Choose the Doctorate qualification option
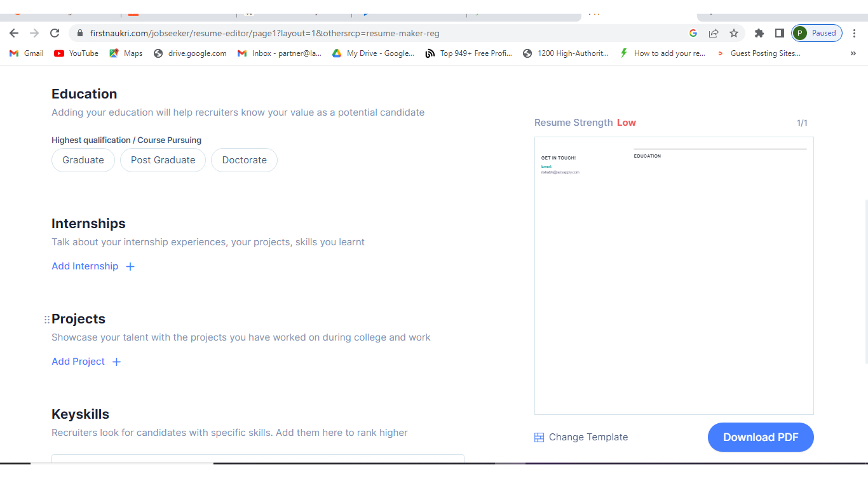The height and width of the screenshot is (488, 868). click(244, 160)
